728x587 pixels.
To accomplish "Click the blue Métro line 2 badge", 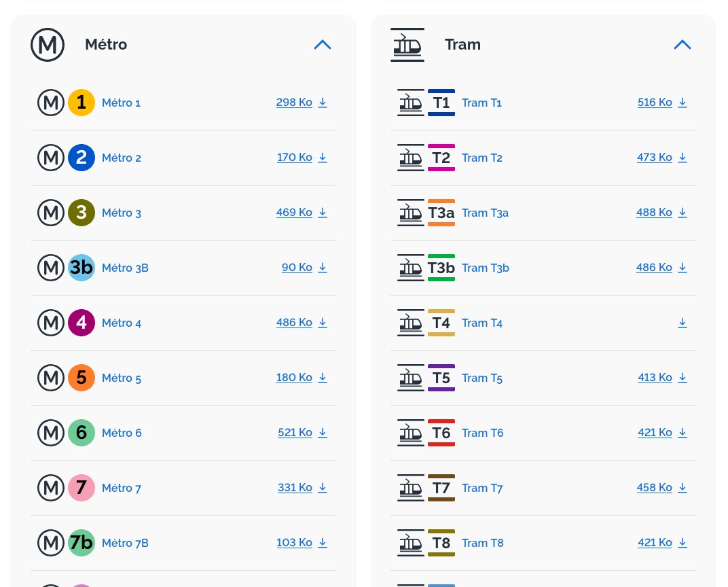I will coord(81,158).
